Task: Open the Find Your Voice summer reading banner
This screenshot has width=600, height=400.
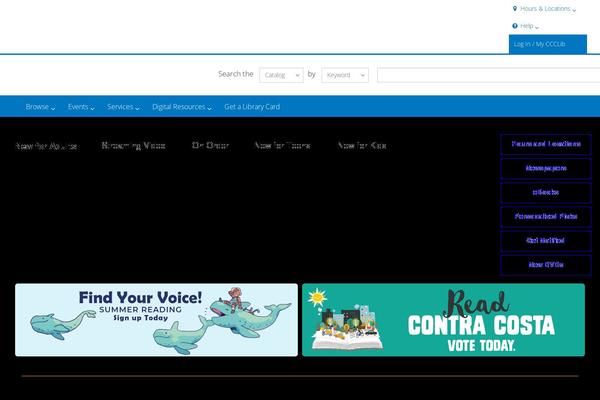Action: [157, 320]
